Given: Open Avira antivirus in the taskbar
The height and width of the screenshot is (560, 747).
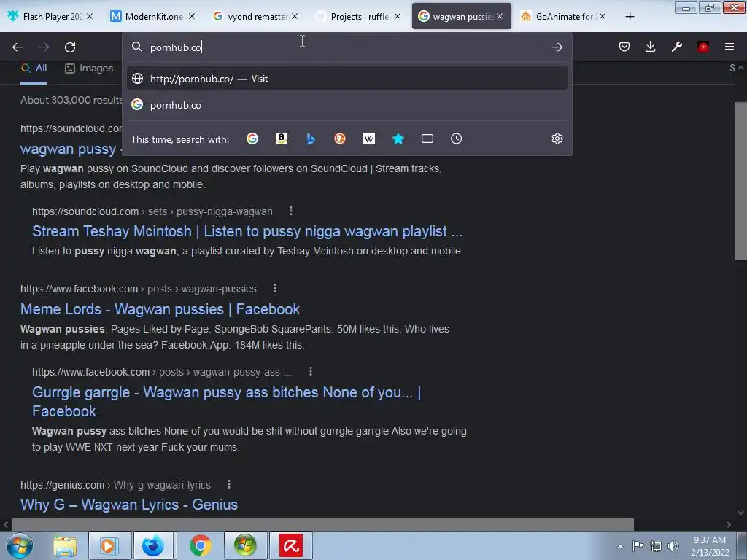Looking at the screenshot, I should tap(290, 545).
